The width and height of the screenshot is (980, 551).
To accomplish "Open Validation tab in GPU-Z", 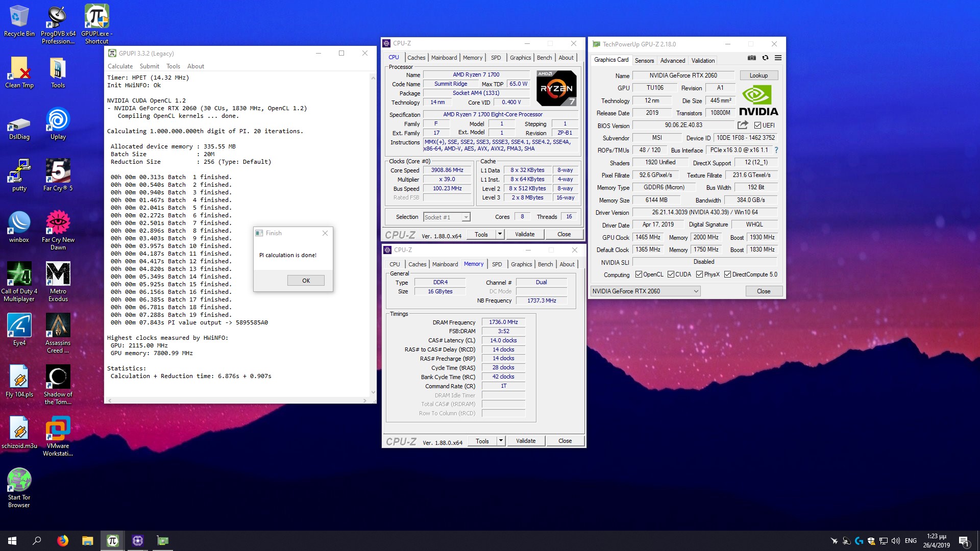I will point(703,60).
